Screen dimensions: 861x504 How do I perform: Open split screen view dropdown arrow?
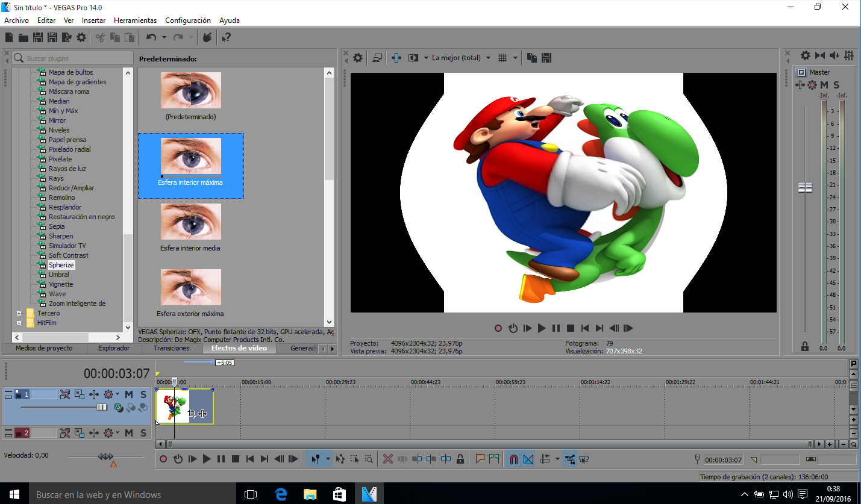pyautogui.click(x=425, y=58)
